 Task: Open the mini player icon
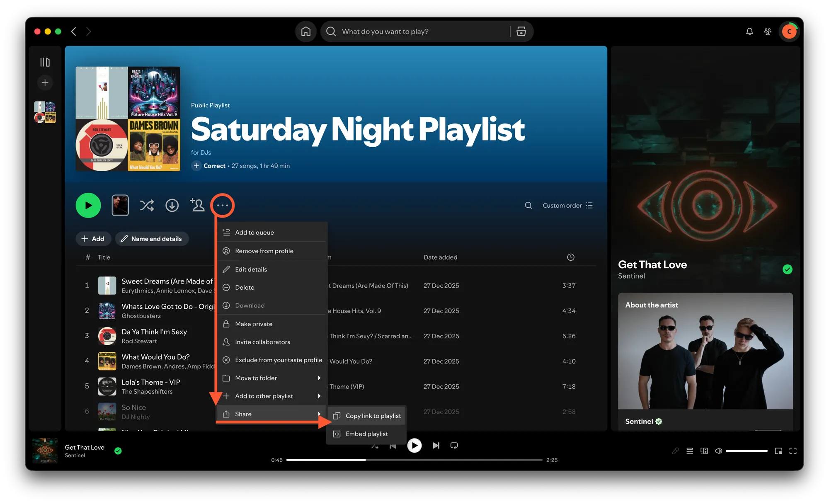coord(778,451)
